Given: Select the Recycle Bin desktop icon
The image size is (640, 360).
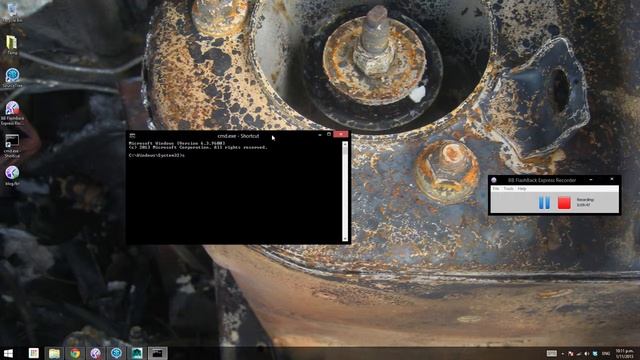Looking at the screenshot, I should click(x=12, y=11).
